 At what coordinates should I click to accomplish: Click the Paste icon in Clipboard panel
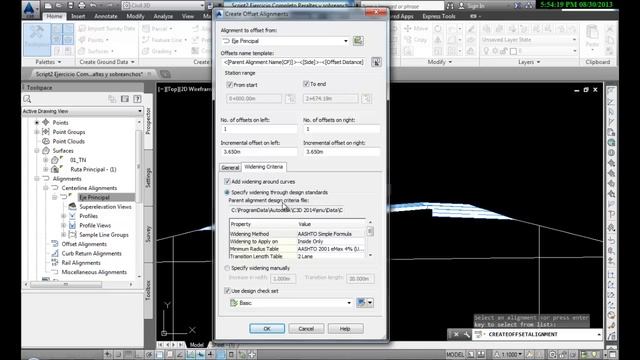pyautogui.click(x=592, y=36)
